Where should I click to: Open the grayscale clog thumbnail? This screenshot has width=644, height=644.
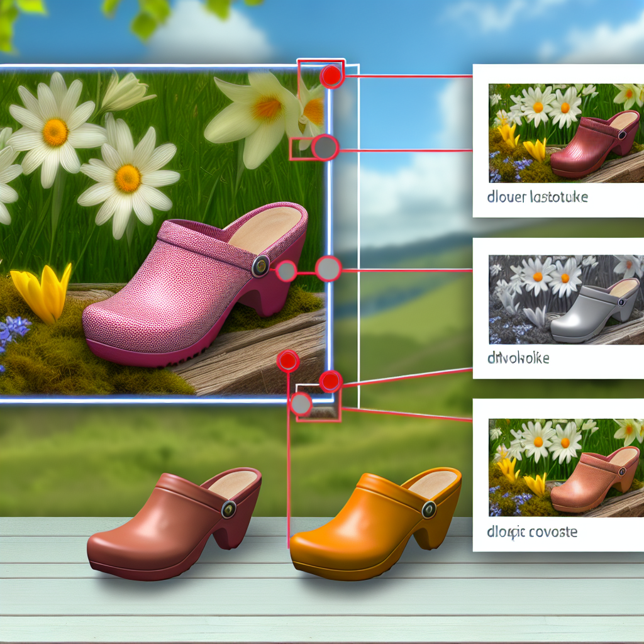[565, 299]
